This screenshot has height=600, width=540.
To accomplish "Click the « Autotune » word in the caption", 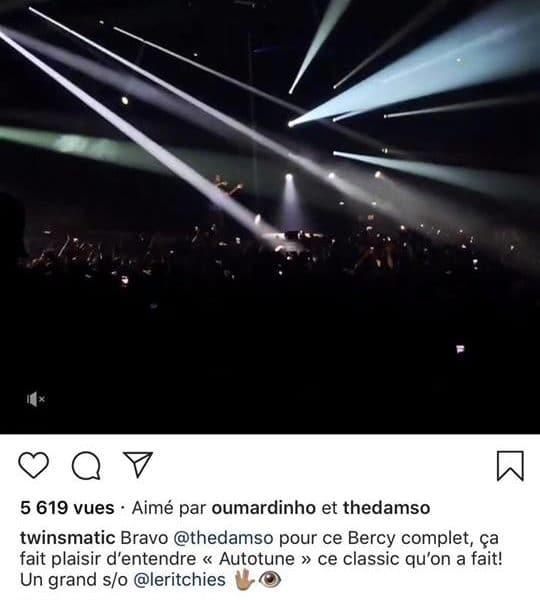I will pos(257,559).
